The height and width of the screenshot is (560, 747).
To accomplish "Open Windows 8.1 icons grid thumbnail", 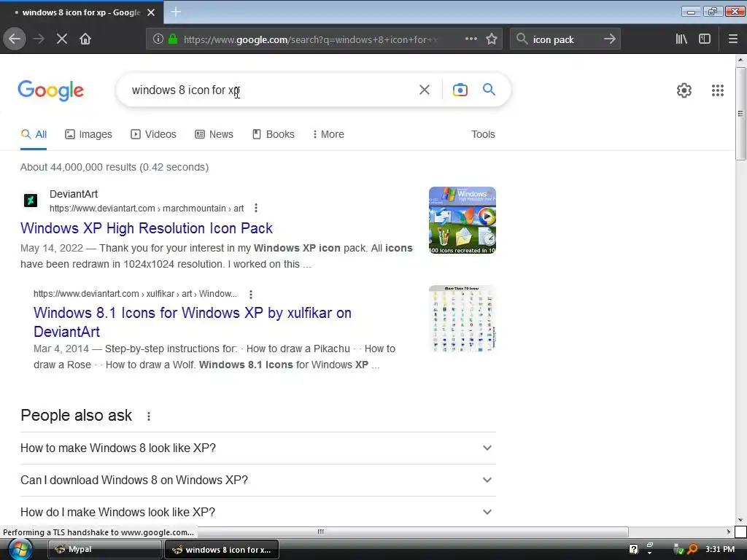I will click(x=462, y=319).
